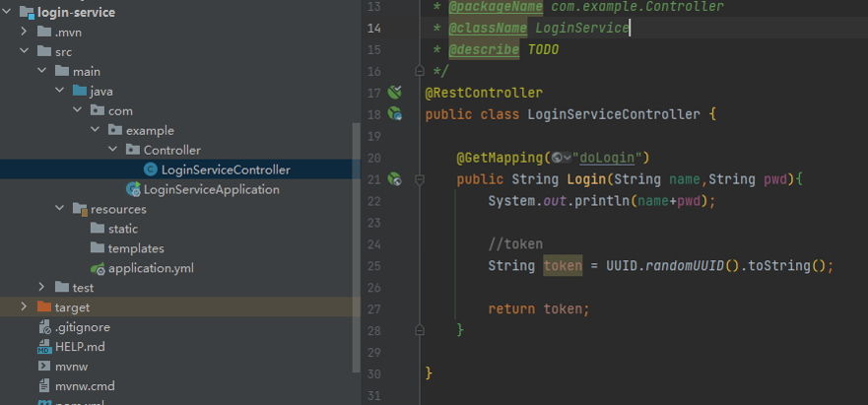Viewport: 868px width, 405px height.
Task: Click the //token comment on line 24
Action: point(515,243)
